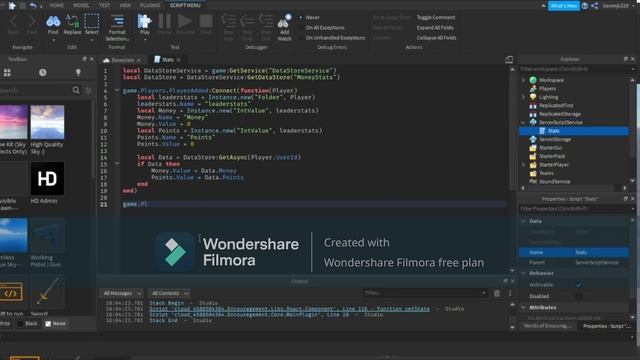This screenshot has height=360, width=640.
Task: Click the What's New button
Action: [564, 6]
